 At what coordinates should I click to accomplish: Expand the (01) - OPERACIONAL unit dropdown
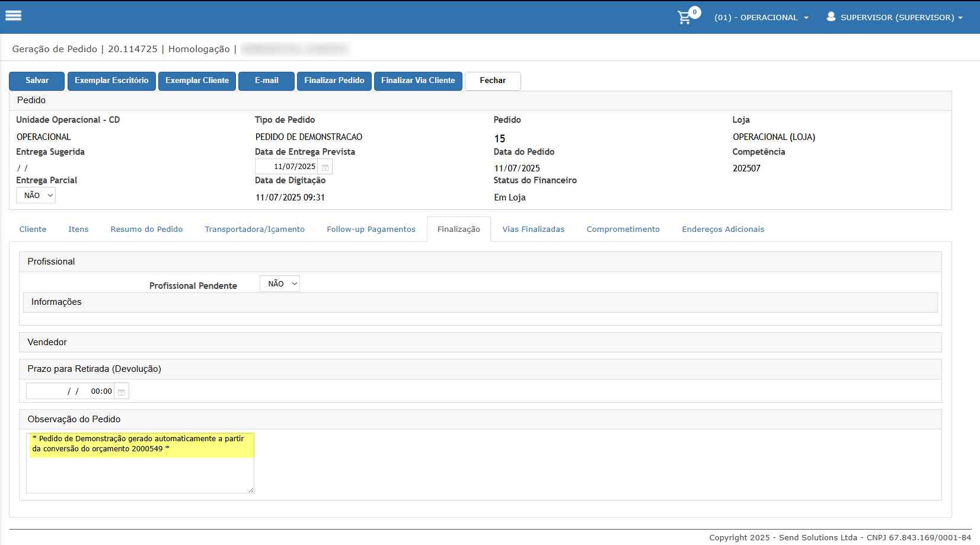761,18
